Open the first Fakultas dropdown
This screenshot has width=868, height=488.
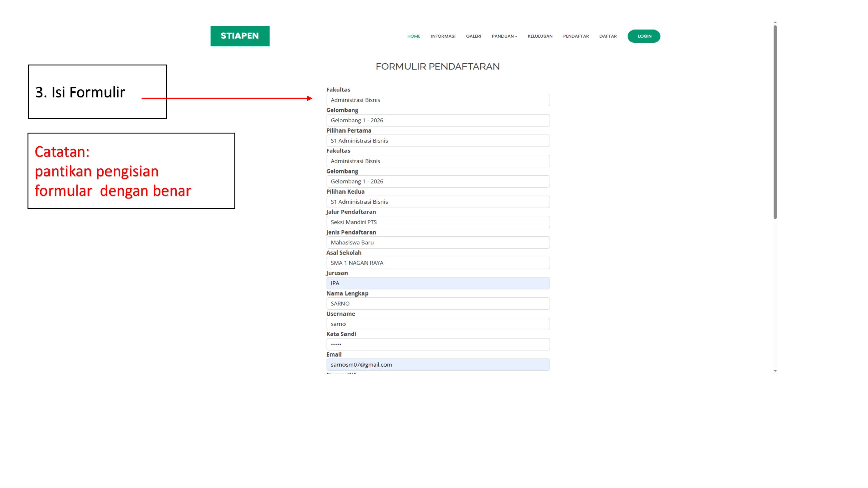coord(437,100)
